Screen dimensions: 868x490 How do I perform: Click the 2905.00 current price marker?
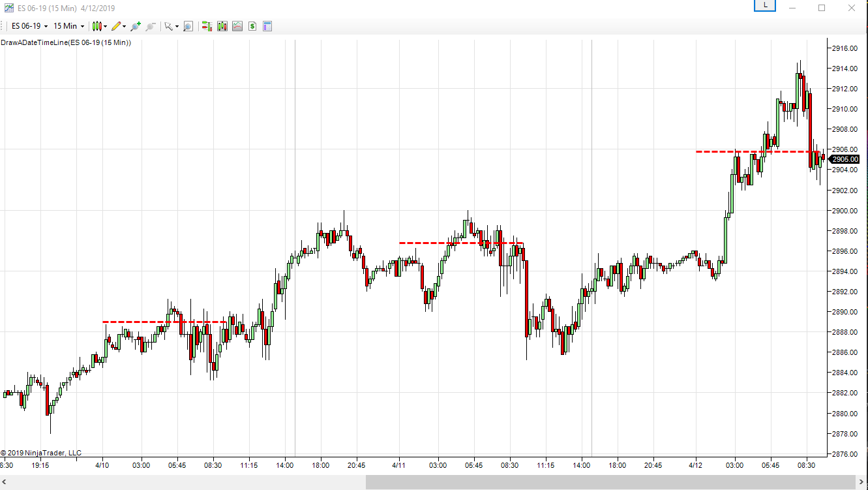(x=845, y=159)
